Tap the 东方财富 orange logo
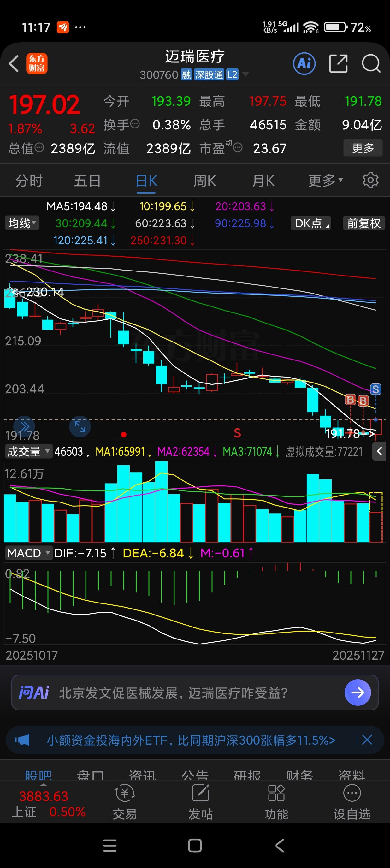The image size is (390, 868). click(37, 64)
